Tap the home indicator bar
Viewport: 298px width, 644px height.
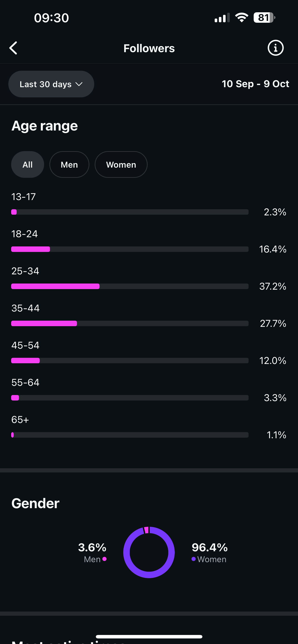149,637
